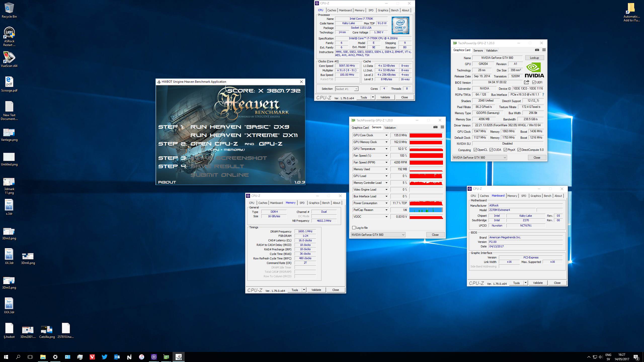
Task: Toggle the PhysX checkbox in GPU-Z
Action: (505, 150)
